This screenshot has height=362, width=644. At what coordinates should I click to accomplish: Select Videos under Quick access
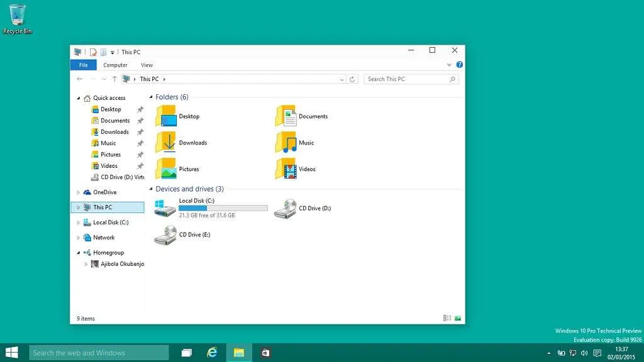pyautogui.click(x=109, y=166)
